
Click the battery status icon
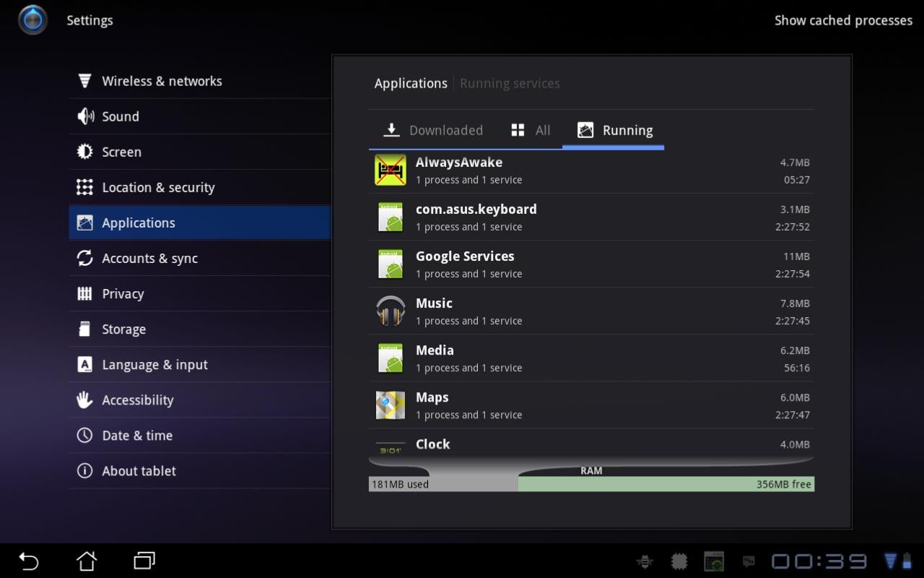(907, 561)
